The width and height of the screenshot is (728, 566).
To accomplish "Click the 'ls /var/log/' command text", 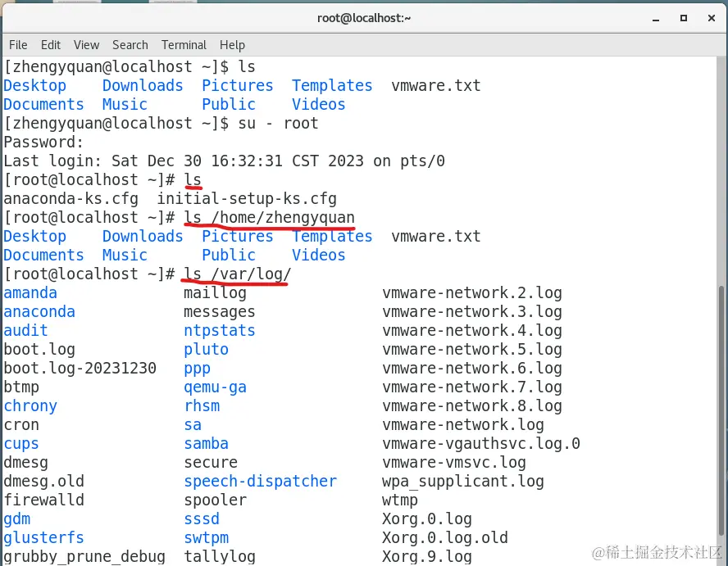I will [237, 274].
